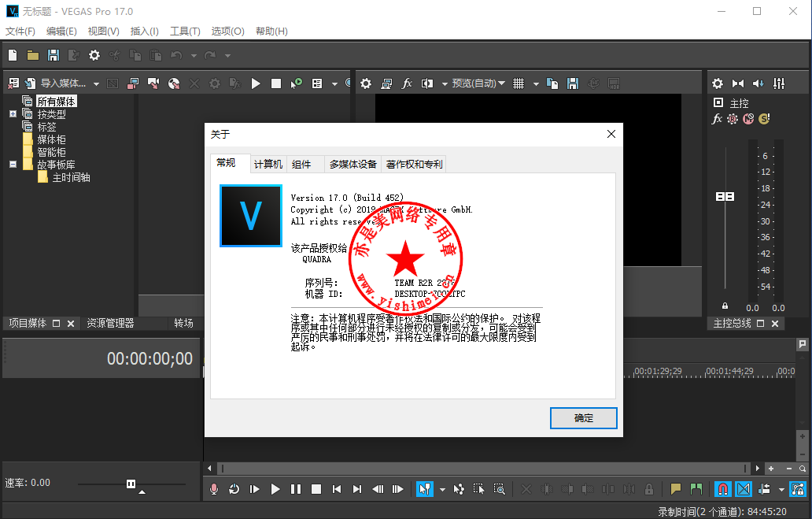Extract audio from CD icon
The width and height of the screenshot is (812, 519).
(x=174, y=83)
